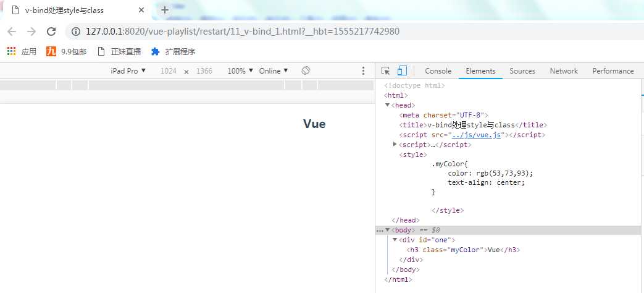Edit the 1024 viewport width field

(x=169, y=70)
